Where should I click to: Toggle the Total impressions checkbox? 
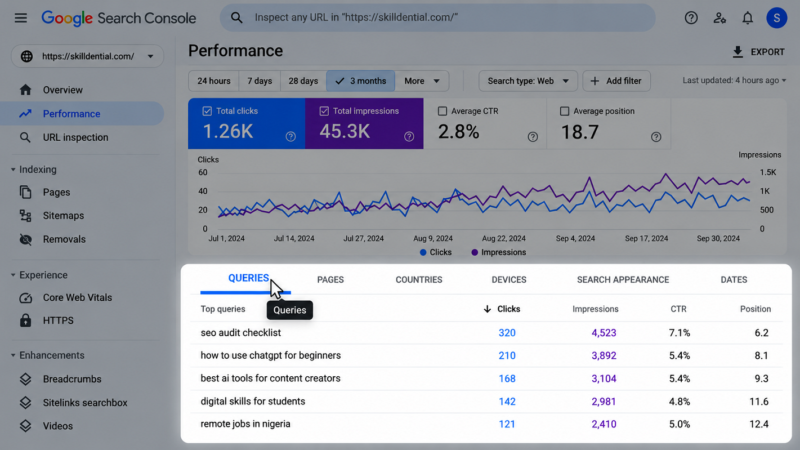(x=324, y=111)
